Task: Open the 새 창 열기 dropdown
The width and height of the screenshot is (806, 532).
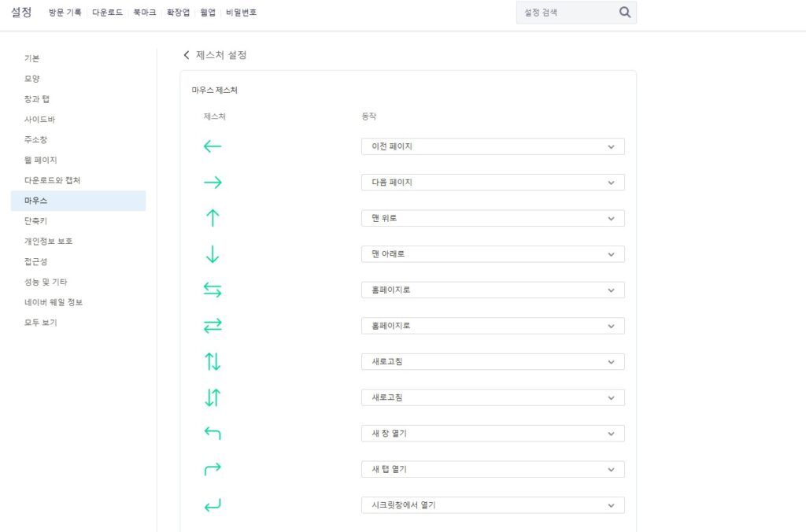Action: click(x=493, y=434)
